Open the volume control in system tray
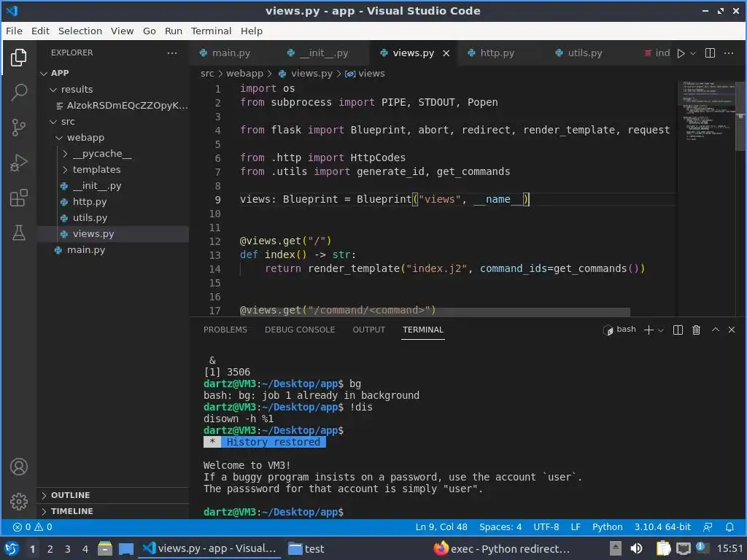This screenshot has width=747, height=560. (x=636, y=548)
